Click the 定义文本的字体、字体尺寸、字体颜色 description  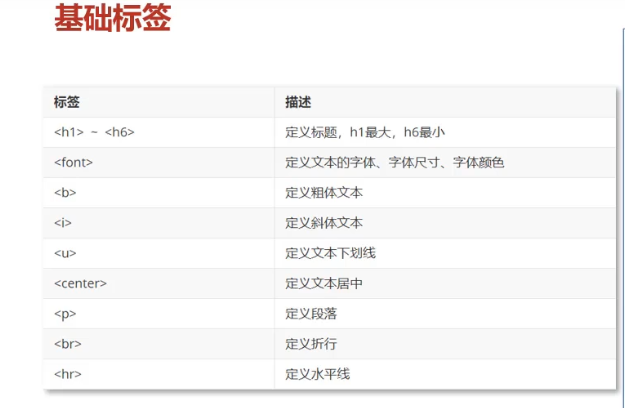395,162
